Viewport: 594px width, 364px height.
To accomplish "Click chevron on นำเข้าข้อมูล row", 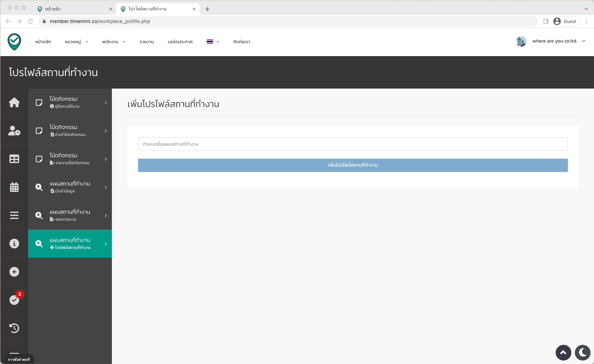I will point(106,187).
